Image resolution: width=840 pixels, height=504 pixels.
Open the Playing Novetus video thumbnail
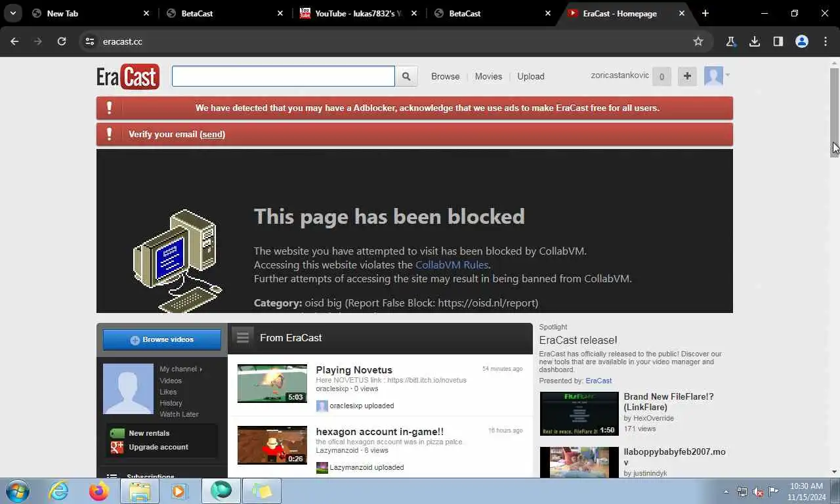point(272,383)
